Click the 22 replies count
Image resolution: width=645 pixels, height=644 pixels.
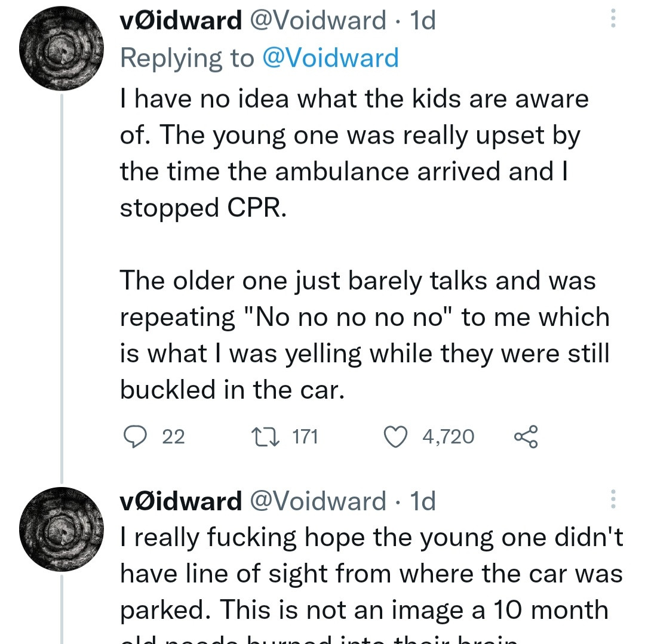coord(174,437)
